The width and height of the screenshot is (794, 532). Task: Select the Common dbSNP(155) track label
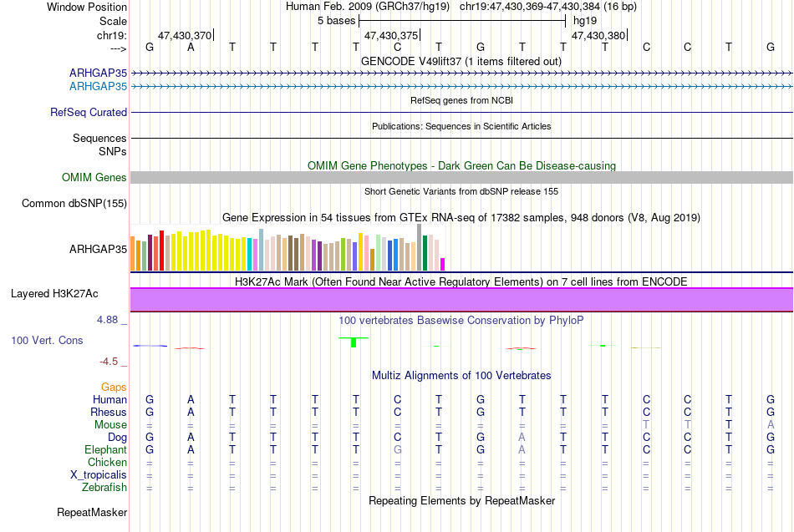tap(74, 203)
